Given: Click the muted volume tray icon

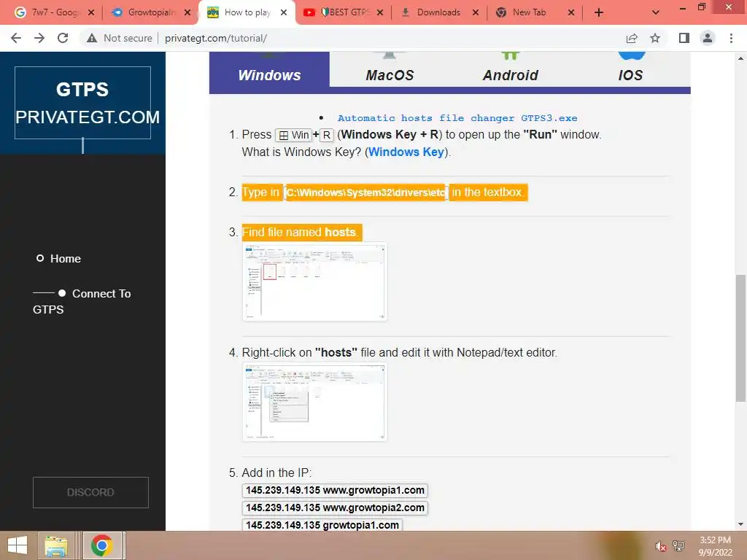Looking at the screenshot, I should [660, 546].
